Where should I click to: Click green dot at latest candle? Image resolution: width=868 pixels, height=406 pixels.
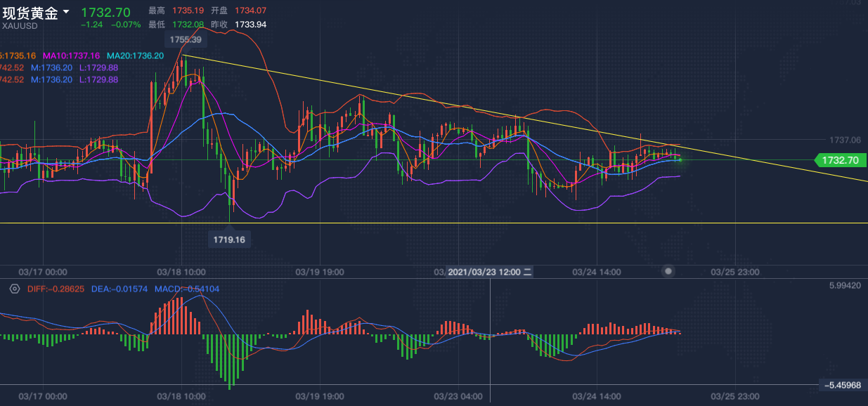pos(680,160)
